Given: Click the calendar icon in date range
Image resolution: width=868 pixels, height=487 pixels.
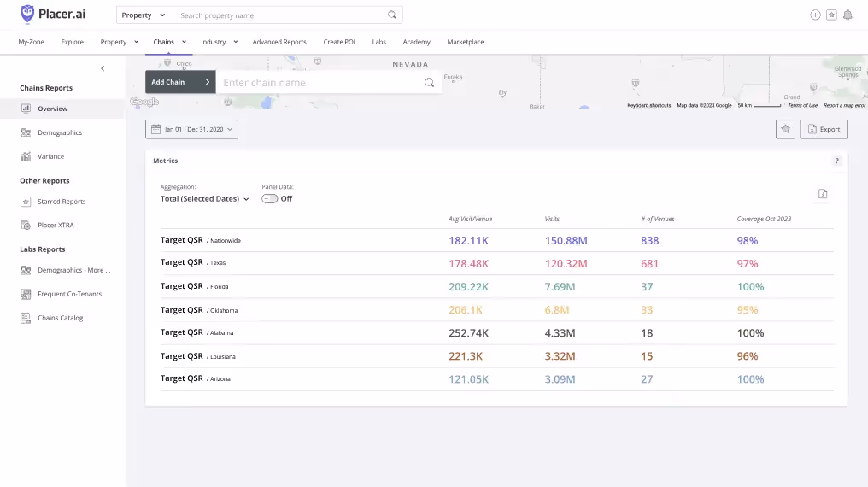Looking at the screenshot, I should (x=156, y=129).
